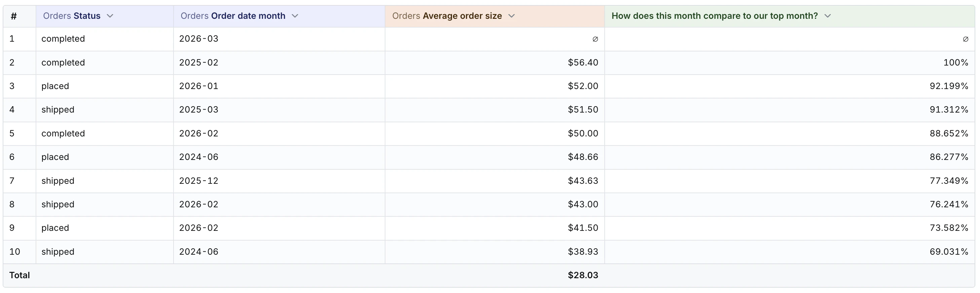This screenshot has width=980, height=293.
Task: Click the '92.199%' comparison cell
Action: (x=790, y=86)
